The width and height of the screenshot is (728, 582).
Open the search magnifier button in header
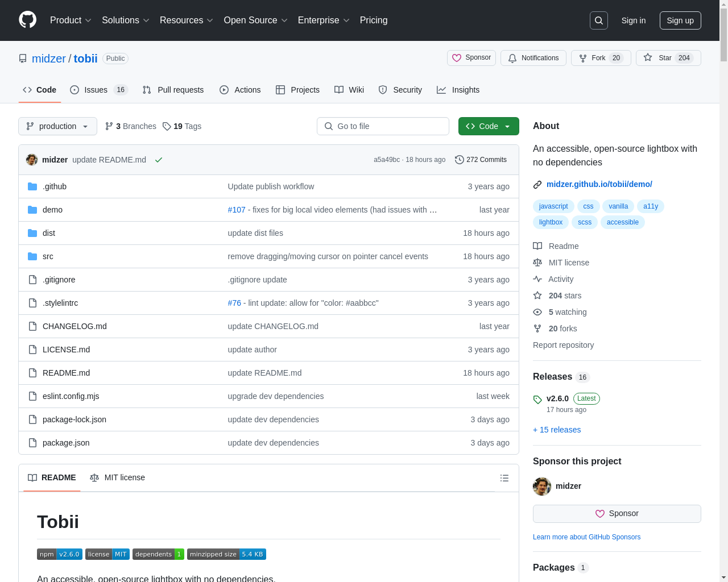tap(599, 20)
